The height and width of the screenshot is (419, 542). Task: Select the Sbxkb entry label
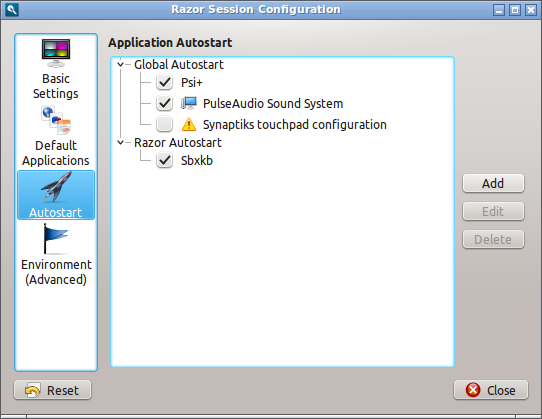tap(197, 160)
